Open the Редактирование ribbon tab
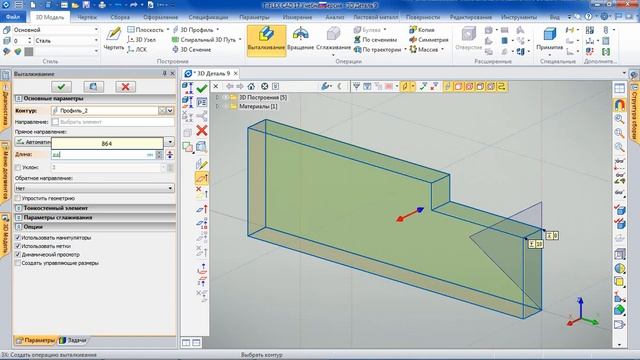This screenshot has height=360, width=640. click(471, 17)
